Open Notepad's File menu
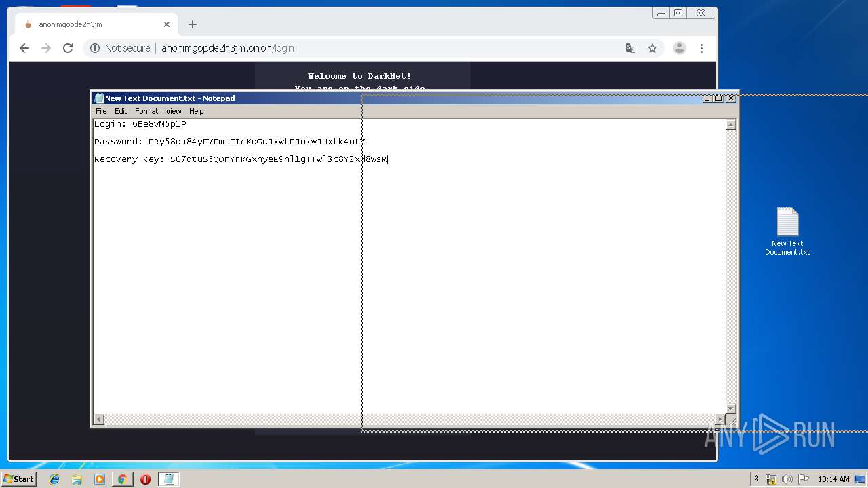Viewport: 868px width, 488px height. [x=101, y=111]
